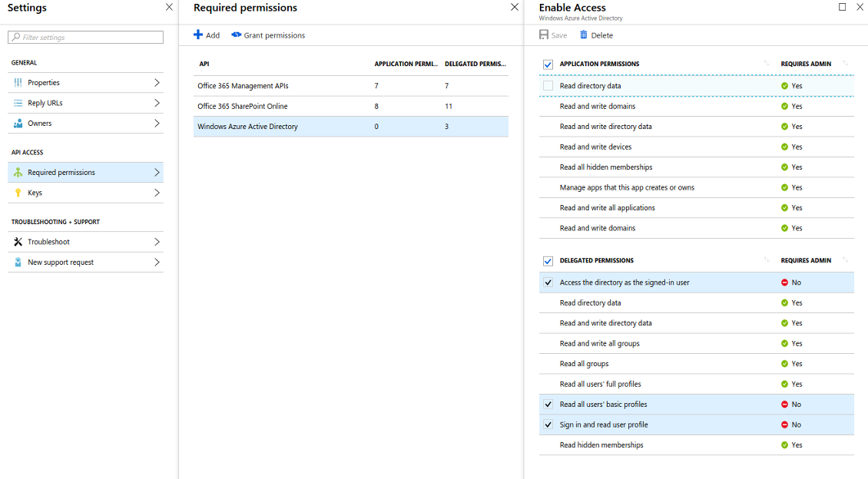Close the Settings panel
Image resolution: width=868 pixels, height=479 pixels.
coord(169,7)
